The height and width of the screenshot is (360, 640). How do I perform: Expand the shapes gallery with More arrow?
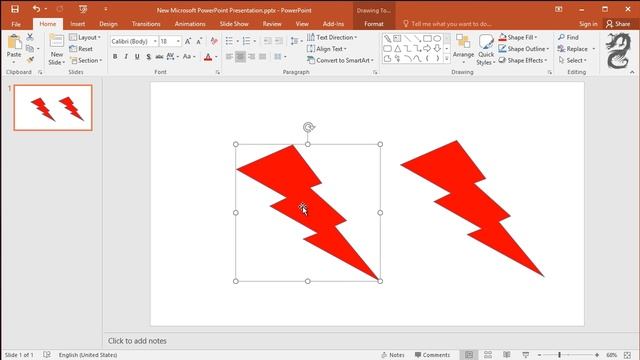coord(447,59)
